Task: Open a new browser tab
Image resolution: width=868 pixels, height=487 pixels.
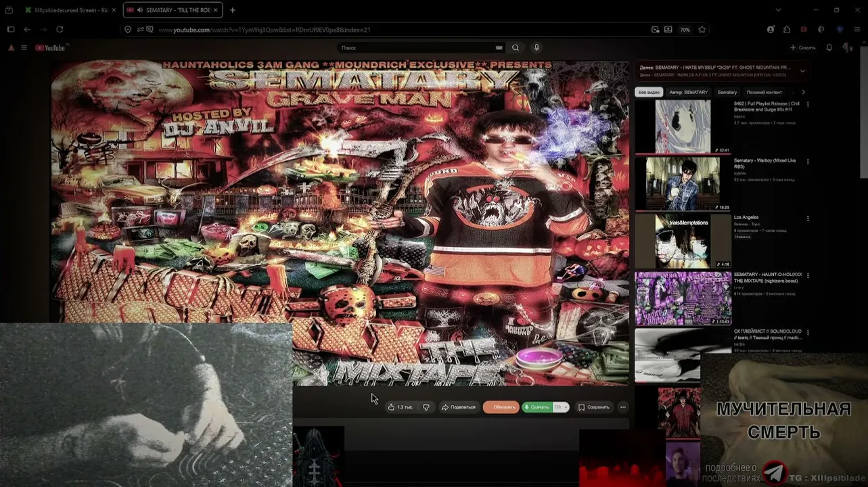Action: point(232,10)
